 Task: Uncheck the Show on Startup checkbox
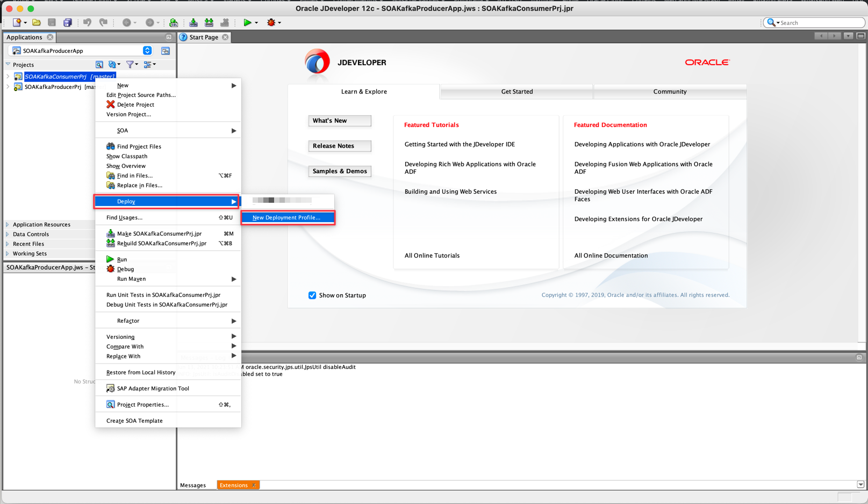coord(312,295)
